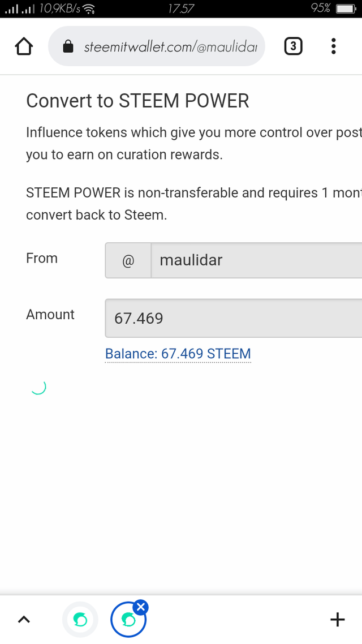Click the @ prefix beside the From field
Screen dimensions: 362x644
pyautogui.click(x=128, y=260)
